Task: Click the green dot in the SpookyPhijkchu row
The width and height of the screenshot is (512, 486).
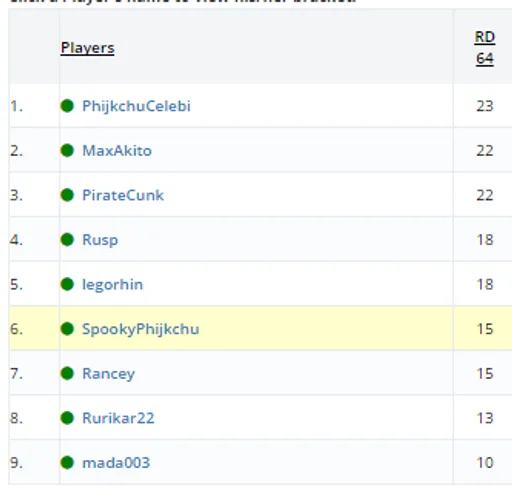Action: (x=67, y=329)
